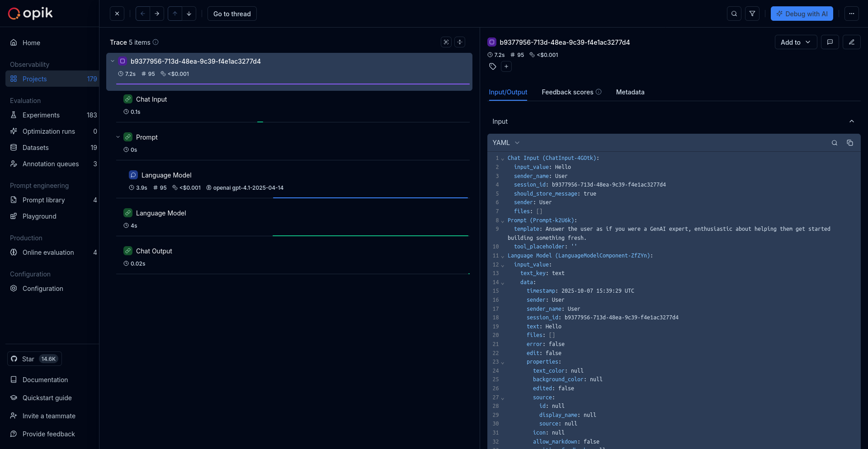Click the pencil edit icon
The height and width of the screenshot is (449, 868).
852,42
